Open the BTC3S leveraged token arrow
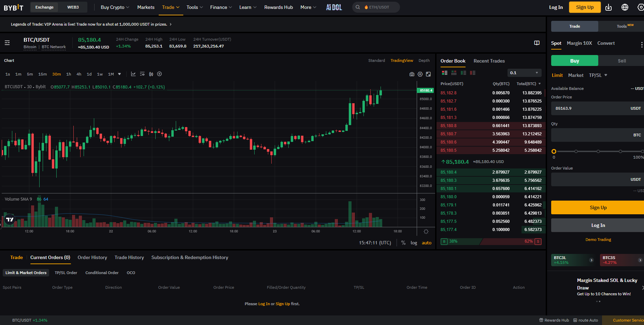 [640, 260]
